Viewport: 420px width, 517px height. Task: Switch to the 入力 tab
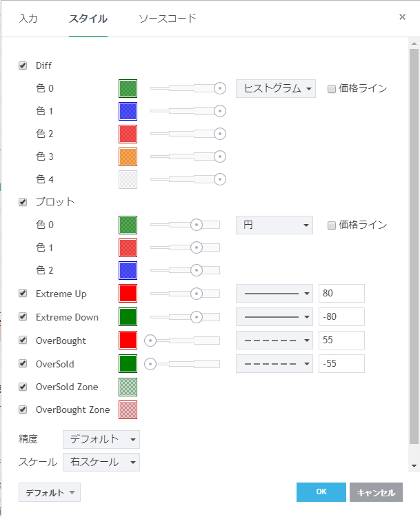(28, 19)
